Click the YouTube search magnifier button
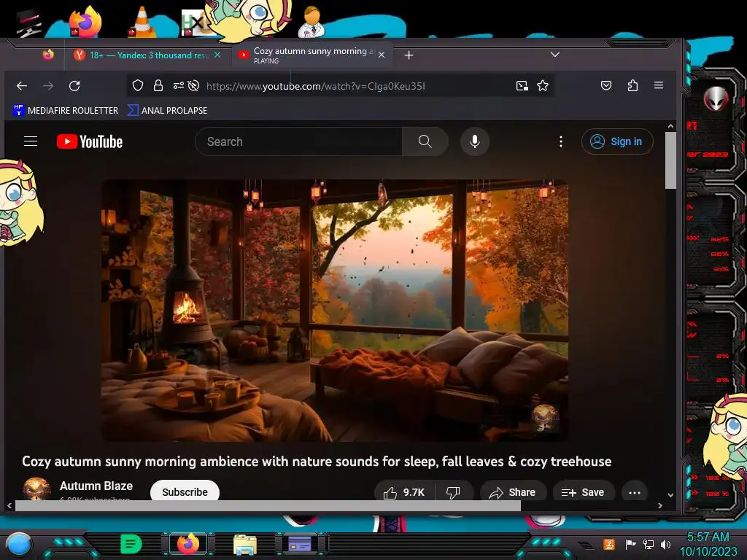The image size is (747, 560). click(x=425, y=141)
